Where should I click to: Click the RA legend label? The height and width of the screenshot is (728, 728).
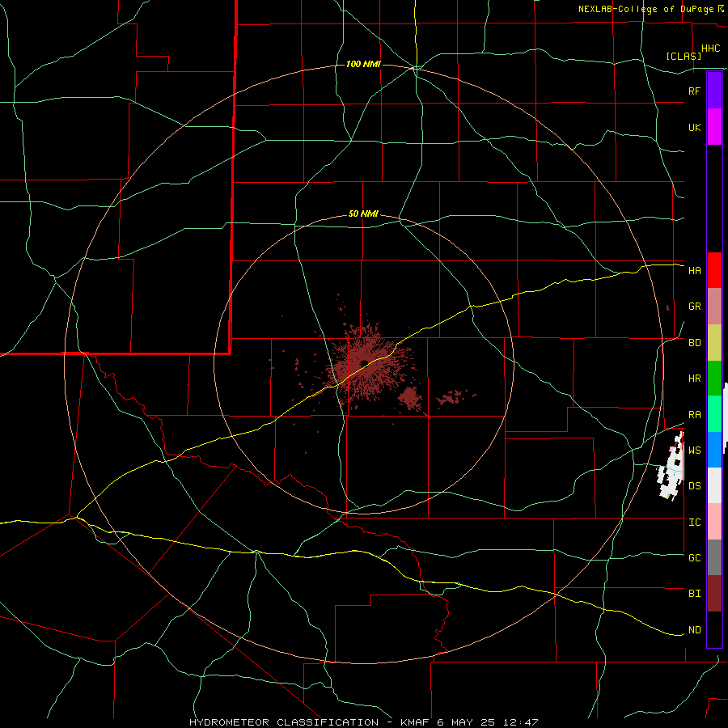694,415
